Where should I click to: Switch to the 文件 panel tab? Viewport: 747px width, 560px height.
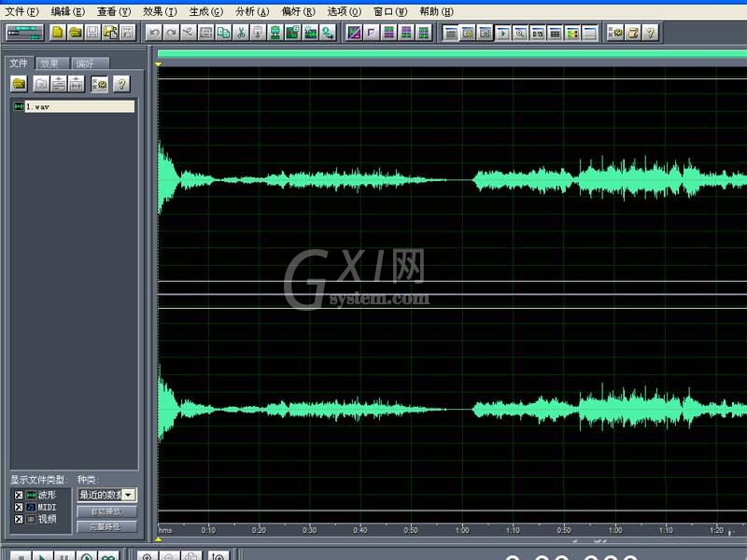tap(19, 63)
